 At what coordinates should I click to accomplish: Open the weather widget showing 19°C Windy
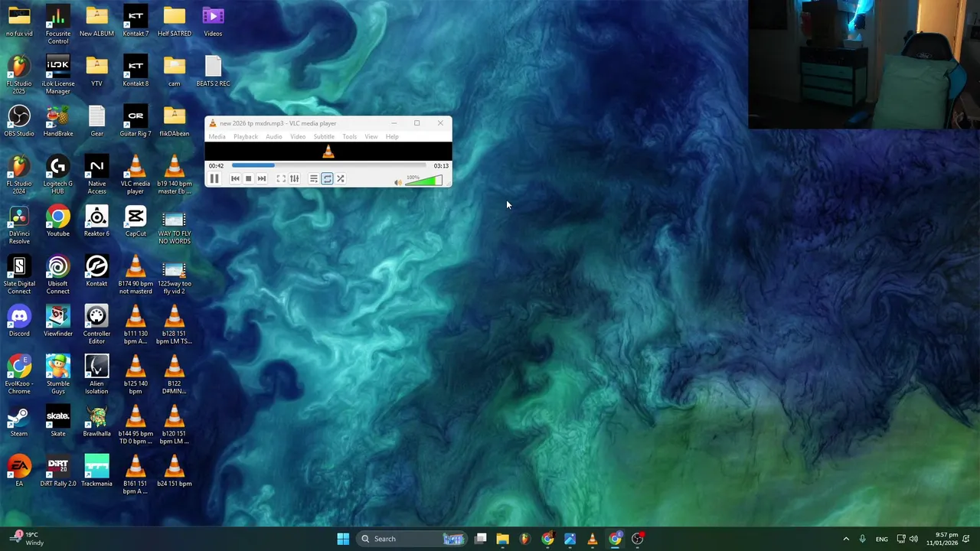[27, 539]
